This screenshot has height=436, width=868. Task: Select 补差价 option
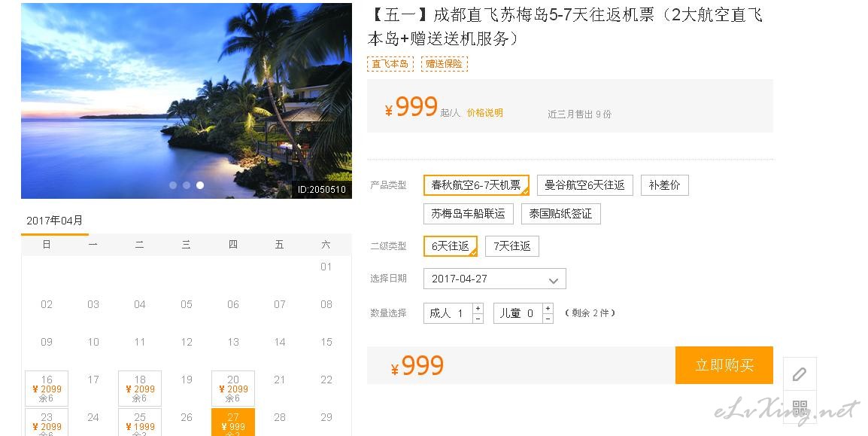664,185
